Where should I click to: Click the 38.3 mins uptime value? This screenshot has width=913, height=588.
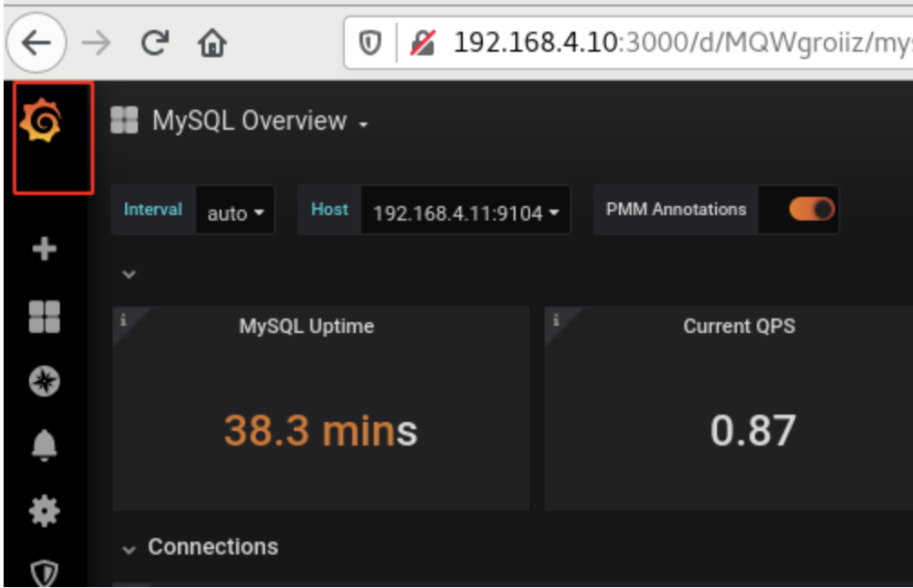321,431
